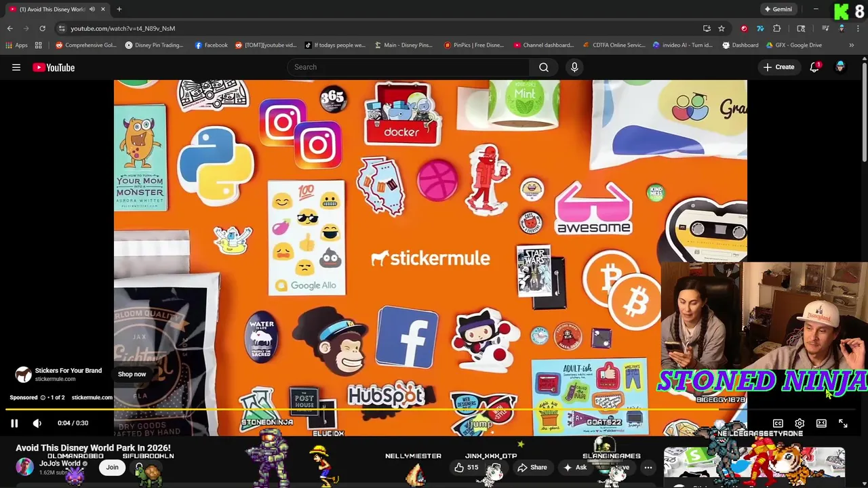Open the Facebook bookmark

pyautogui.click(x=211, y=45)
